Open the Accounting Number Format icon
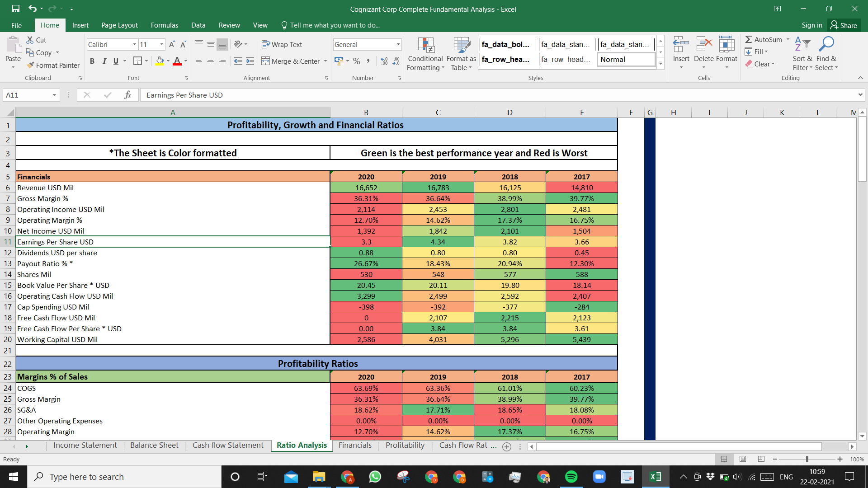The image size is (868, 488). point(338,61)
